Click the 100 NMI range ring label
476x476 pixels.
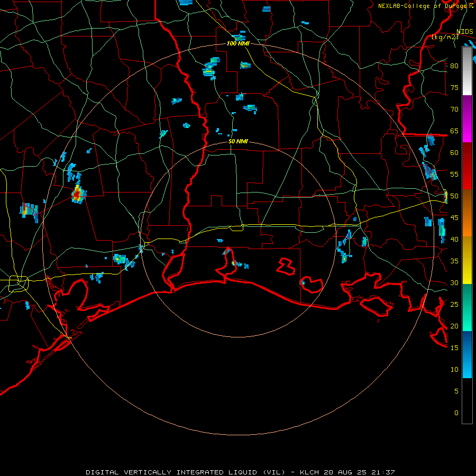click(238, 43)
